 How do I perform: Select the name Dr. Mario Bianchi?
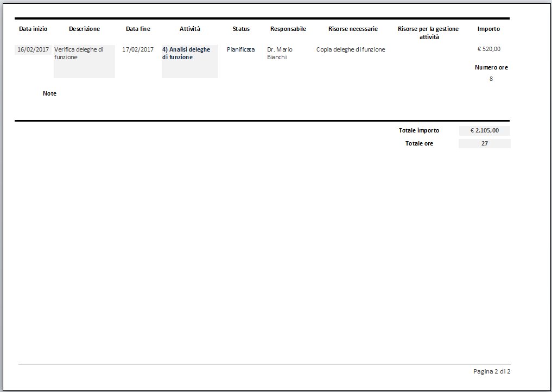(x=280, y=53)
